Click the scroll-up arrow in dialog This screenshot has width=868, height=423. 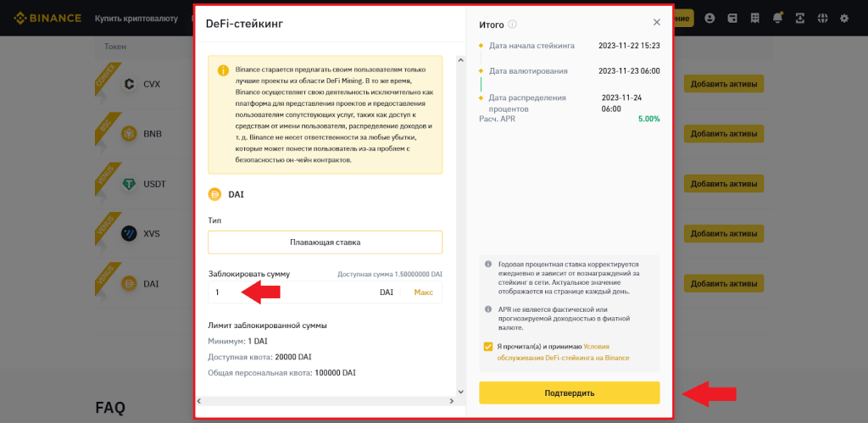tap(459, 59)
